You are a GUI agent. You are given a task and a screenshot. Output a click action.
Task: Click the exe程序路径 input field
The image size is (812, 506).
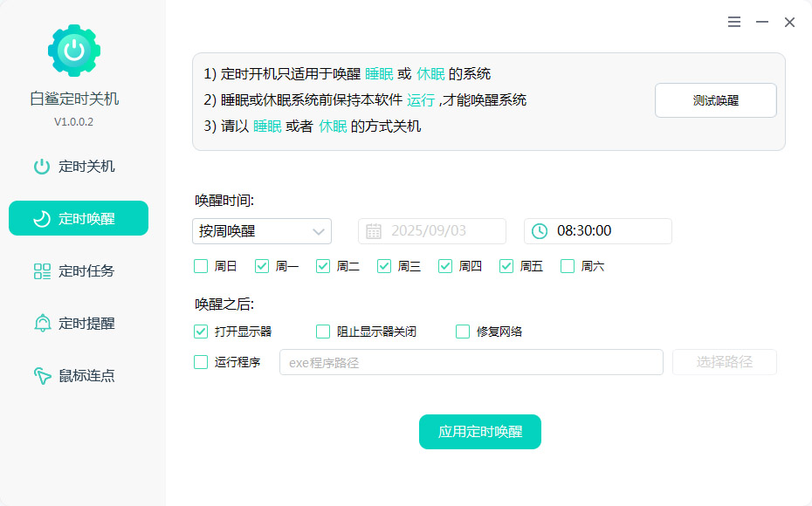(x=471, y=362)
